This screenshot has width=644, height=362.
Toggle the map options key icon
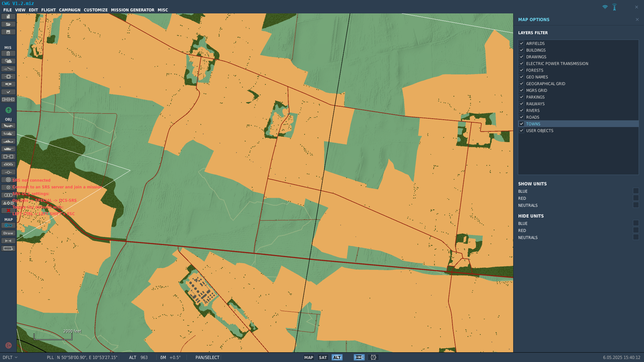click(8, 225)
